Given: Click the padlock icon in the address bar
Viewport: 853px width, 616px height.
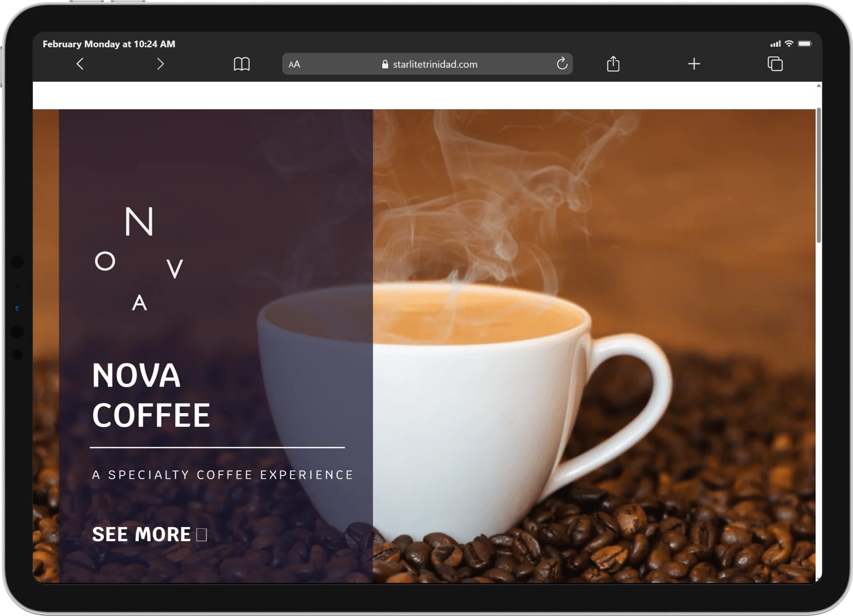Looking at the screenshot, I should 385,64.
